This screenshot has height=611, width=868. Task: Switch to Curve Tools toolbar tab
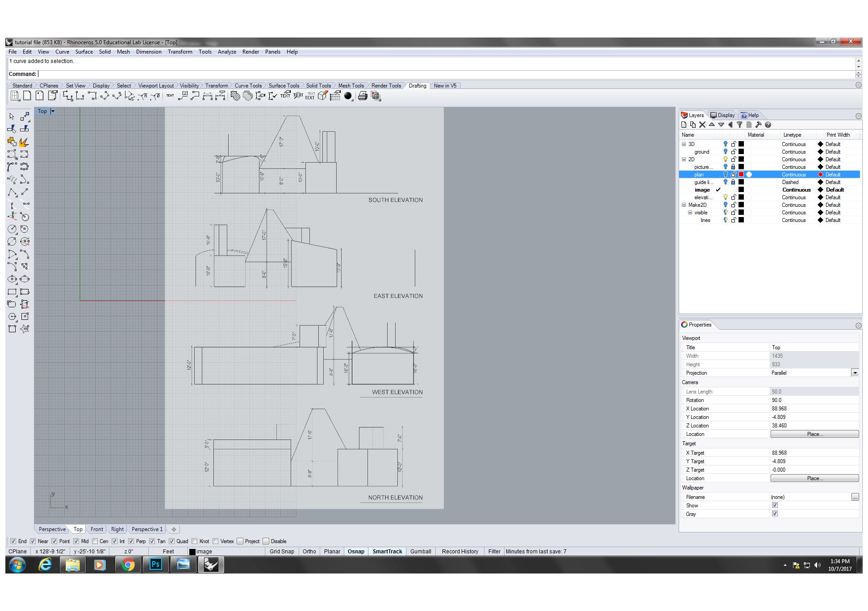click(248, 86)
